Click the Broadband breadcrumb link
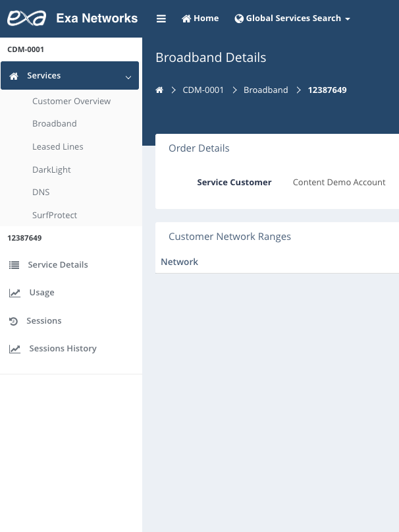 pos(265,90)
